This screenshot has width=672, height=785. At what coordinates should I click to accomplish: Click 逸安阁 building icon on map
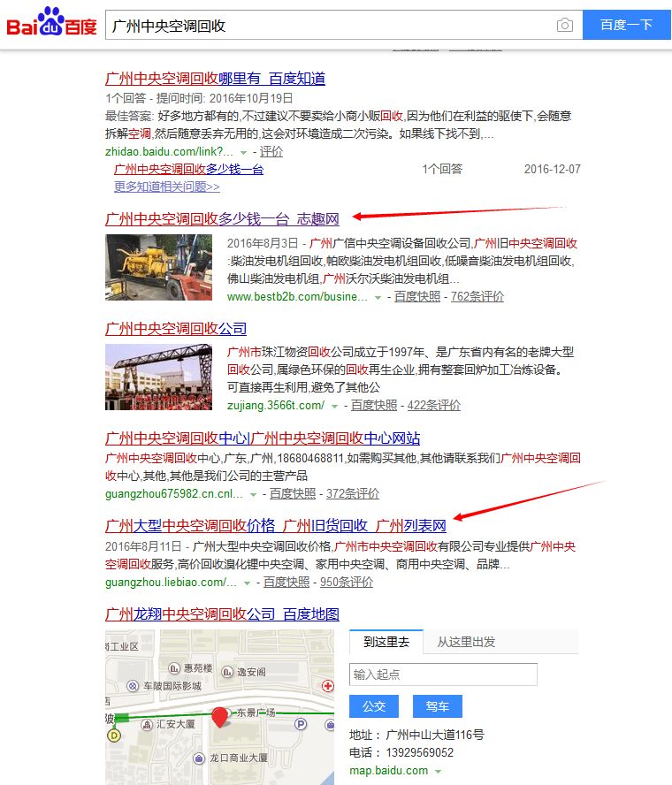227,671
